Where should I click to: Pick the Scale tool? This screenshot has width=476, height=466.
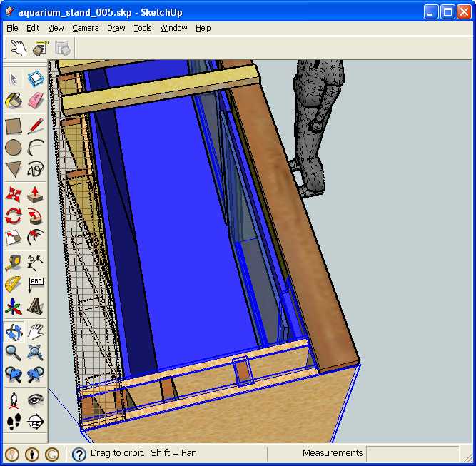click(13, 238)
